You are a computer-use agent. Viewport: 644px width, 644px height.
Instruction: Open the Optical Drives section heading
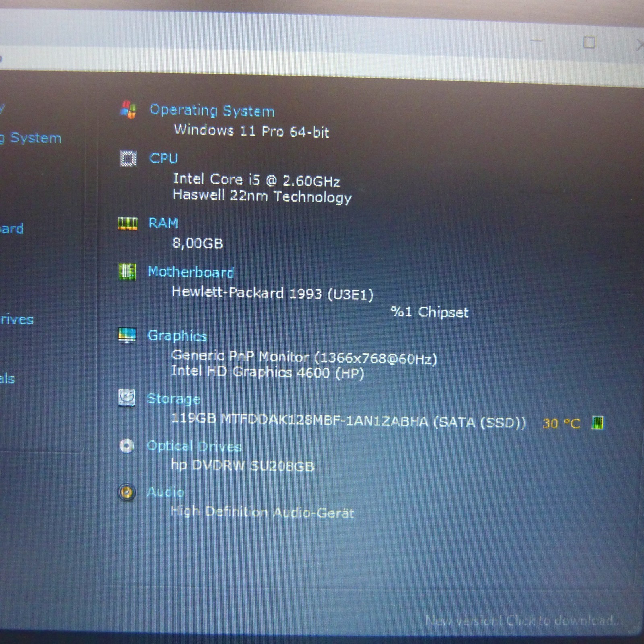(194, 446)
